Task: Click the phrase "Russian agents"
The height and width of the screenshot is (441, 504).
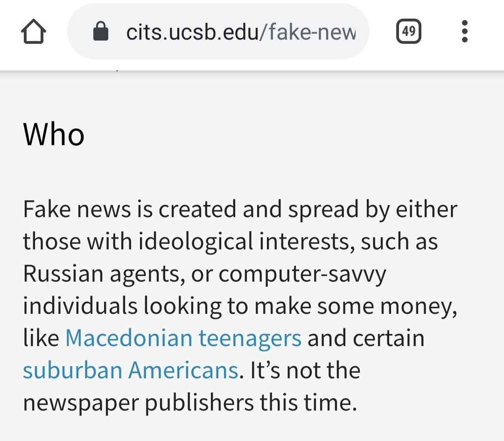Action: [101, 274]
